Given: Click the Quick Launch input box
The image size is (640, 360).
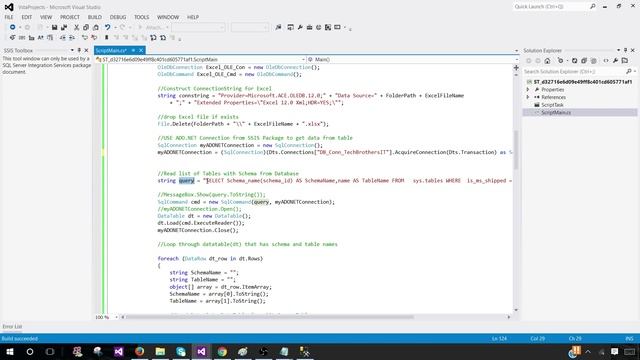Looking at the screenshot, I should click(550, 7).
